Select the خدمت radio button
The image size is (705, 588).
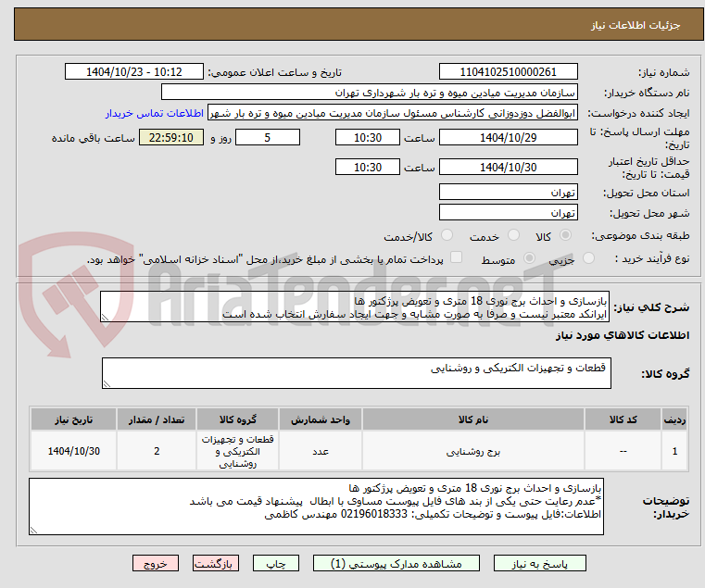(513, 234)
